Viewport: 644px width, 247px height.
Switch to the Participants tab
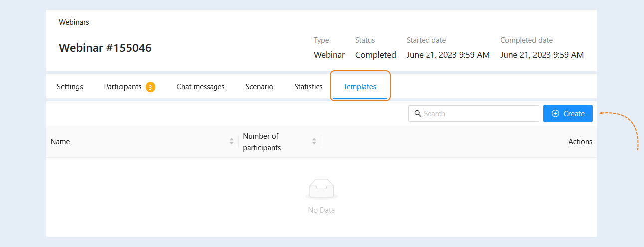click(x=129, y=87)
